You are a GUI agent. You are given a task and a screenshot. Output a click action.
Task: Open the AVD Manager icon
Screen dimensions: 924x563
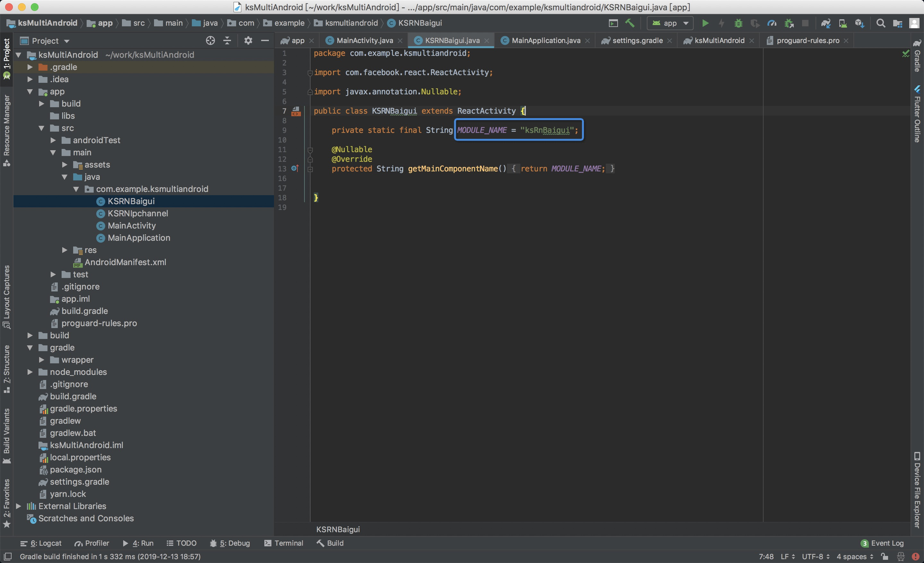coord(843,23)
